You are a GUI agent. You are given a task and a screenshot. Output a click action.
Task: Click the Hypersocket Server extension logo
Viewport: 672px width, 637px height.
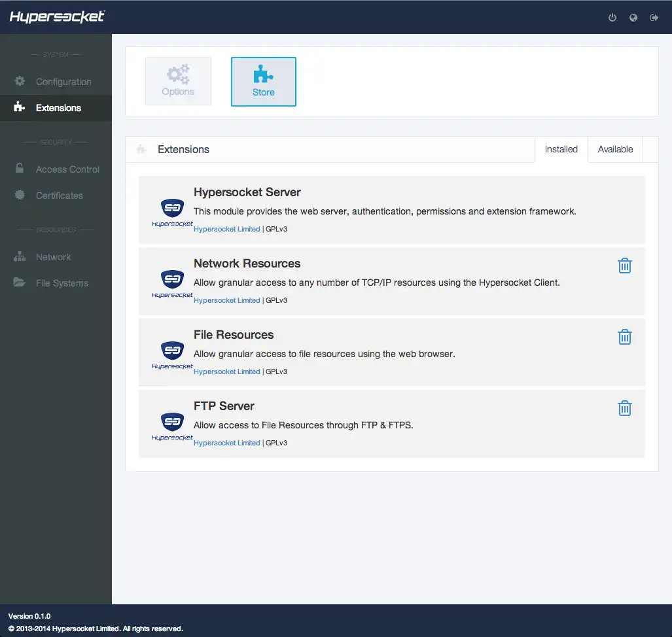coord(172,213)
